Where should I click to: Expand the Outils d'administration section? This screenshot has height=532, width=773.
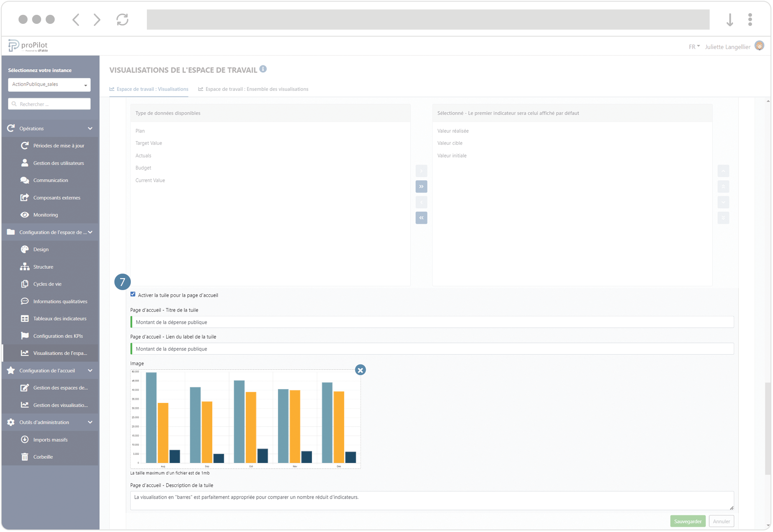click(x=90, y=422)
